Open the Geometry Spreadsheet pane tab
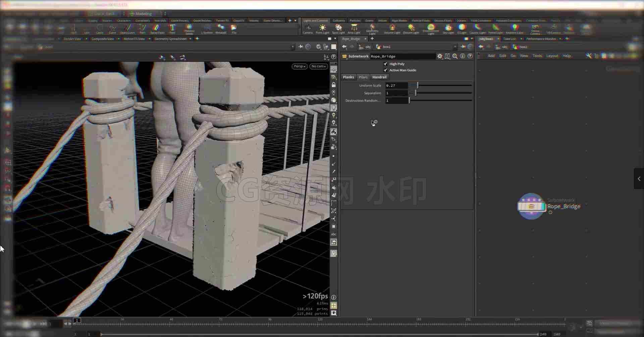Viewport: 644px width, 337px height. 170,39
